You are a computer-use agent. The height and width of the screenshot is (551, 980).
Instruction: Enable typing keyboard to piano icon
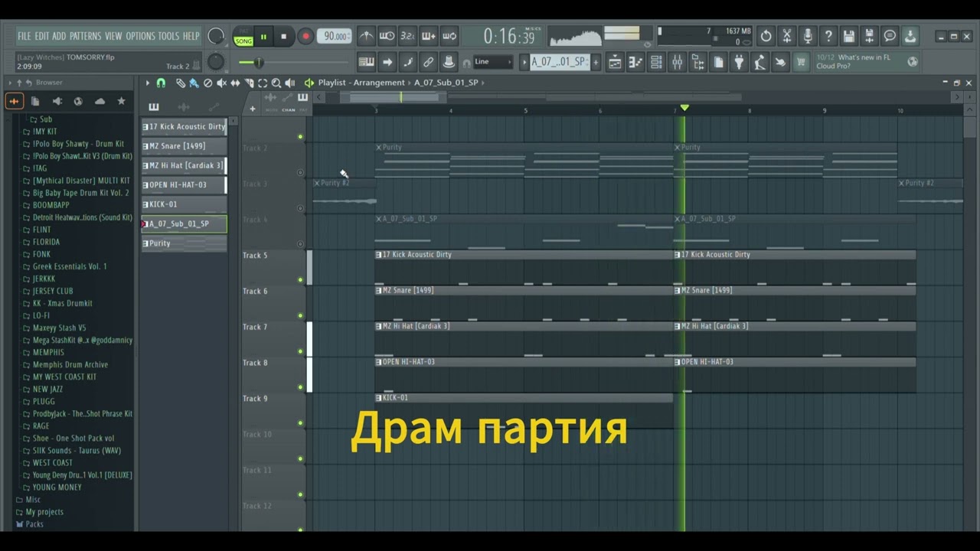367,62
